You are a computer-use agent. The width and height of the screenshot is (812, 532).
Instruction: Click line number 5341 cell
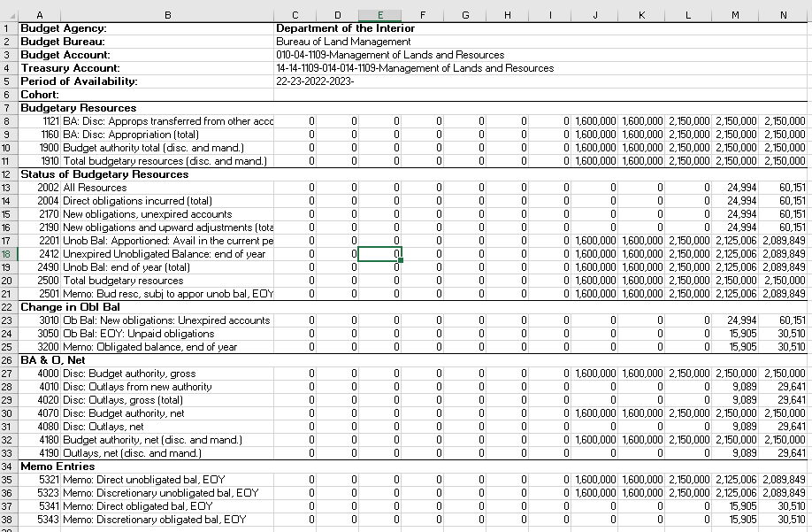click(x=39, y=505)
